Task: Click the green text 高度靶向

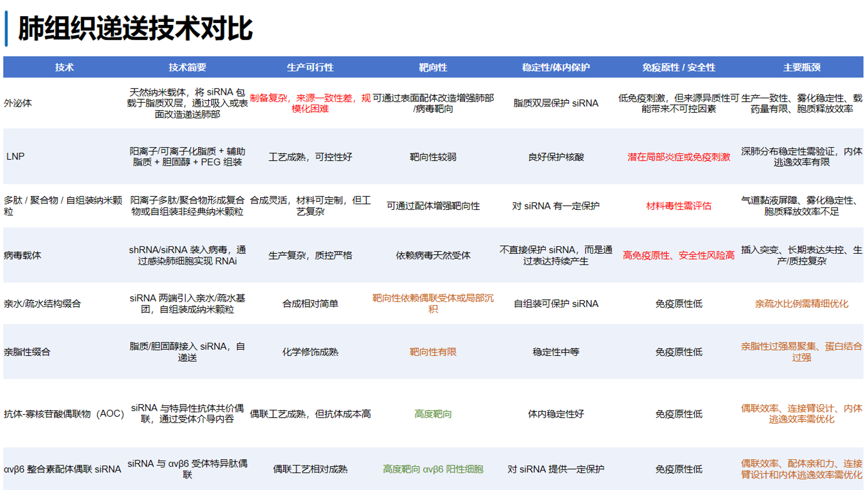Action: (x=432, y=414)
